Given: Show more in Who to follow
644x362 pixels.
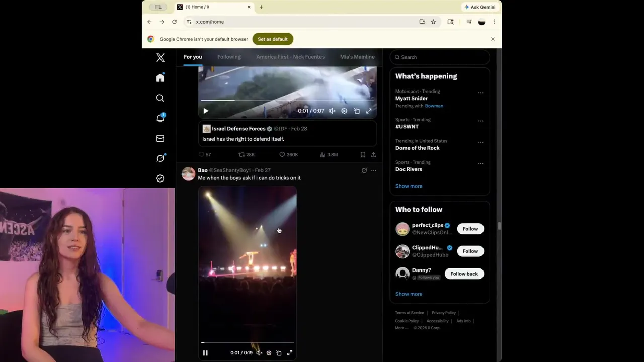Looking at the screenshot, I should click(409, 294).
